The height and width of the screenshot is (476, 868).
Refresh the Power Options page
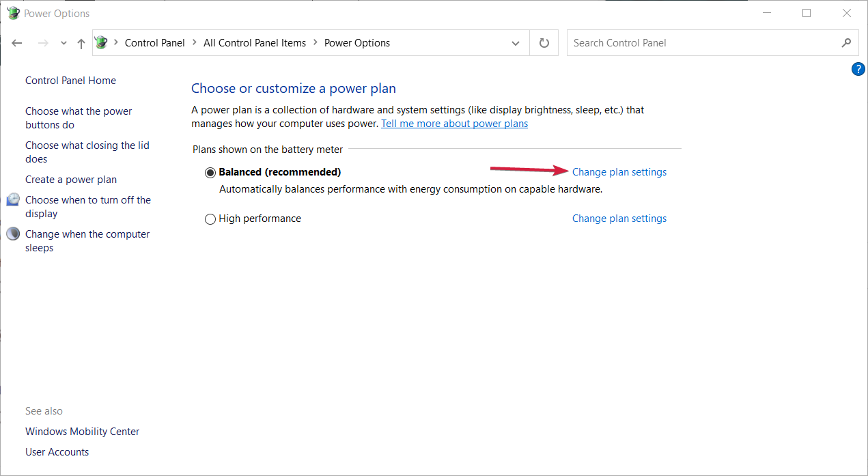(544, 43)
